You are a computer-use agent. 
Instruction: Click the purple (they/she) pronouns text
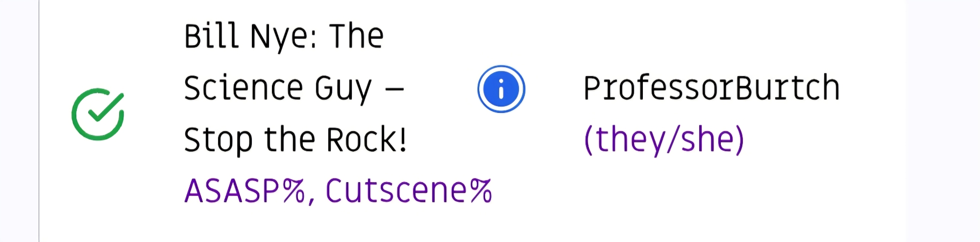point(664,139)
